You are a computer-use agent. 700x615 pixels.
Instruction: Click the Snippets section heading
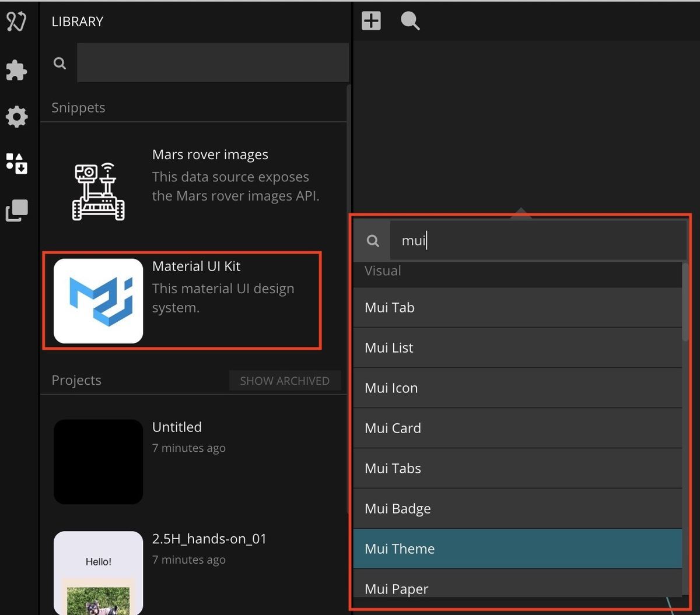pos(78,108)
